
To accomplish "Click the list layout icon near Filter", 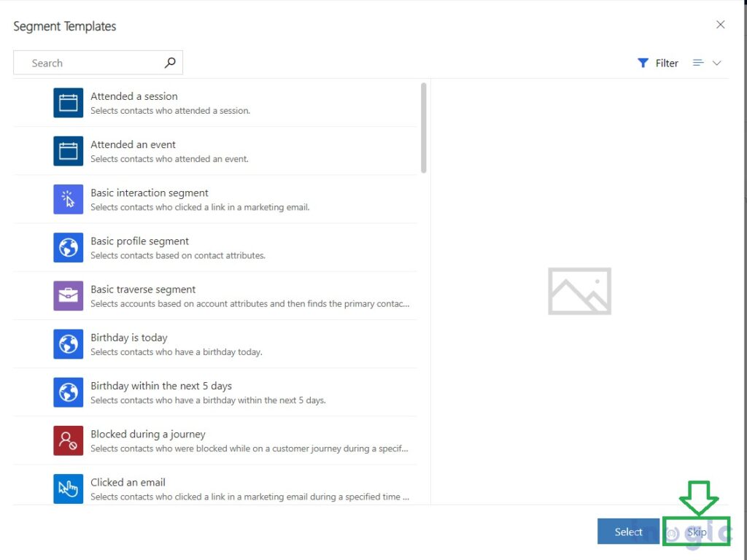I will [698, 63].
